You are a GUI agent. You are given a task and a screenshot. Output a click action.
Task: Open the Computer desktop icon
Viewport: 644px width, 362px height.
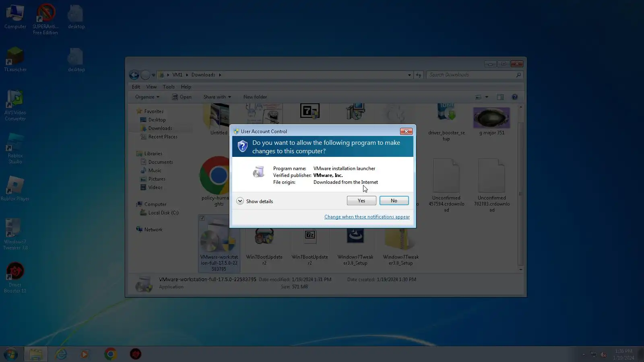pos(15,17)
